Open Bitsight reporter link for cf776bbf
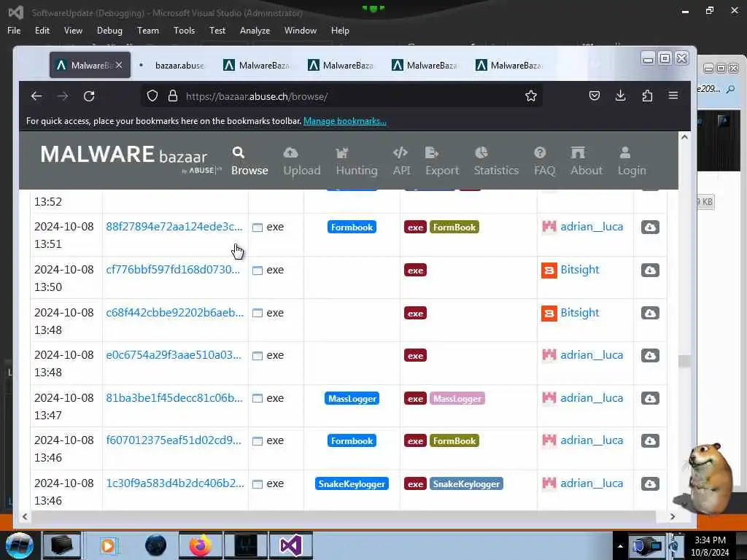The height and width of the screenshot is (560, 747). tap(580, 270)
